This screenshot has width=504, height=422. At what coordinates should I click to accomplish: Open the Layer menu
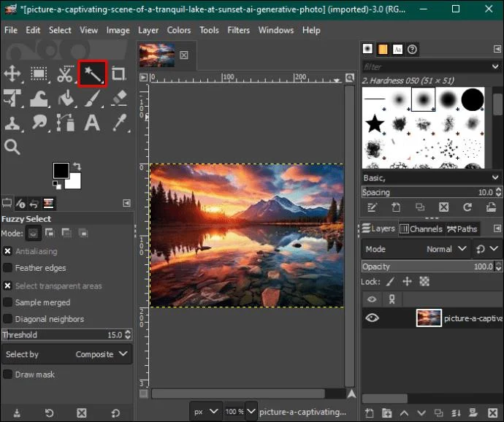tap(148, 30)
